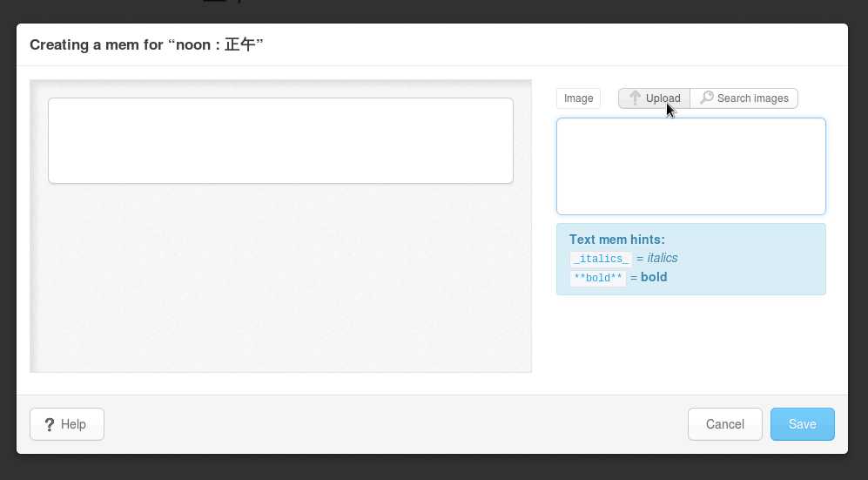Focus the mem text input box
Viewport: 868px width, 480px height.
click(x=690, y=166)
